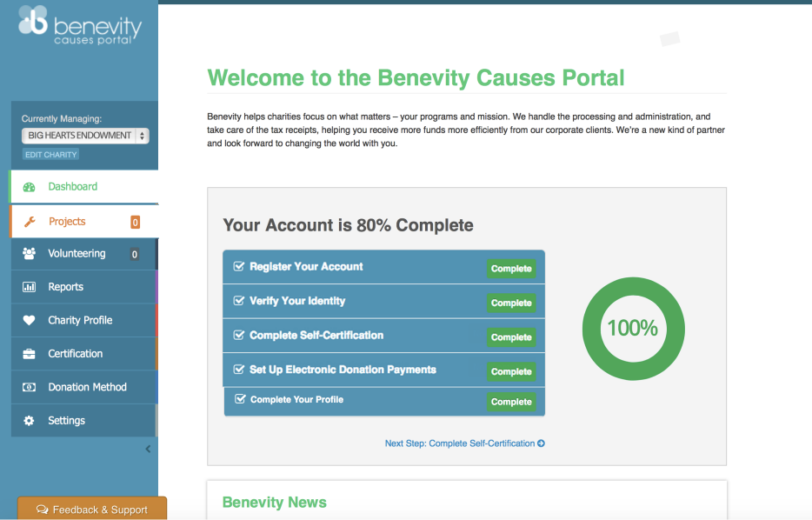Click the 100% progress ring

(633, 329)
